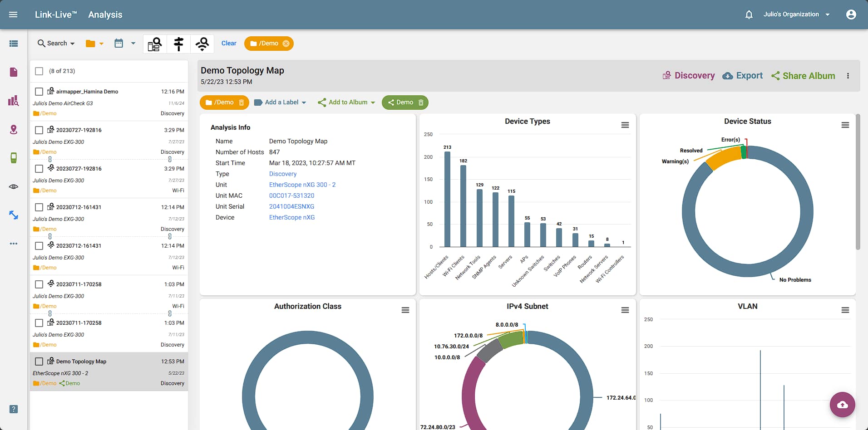Select the Path Analysis filter icon

click(x=178, y=44)
